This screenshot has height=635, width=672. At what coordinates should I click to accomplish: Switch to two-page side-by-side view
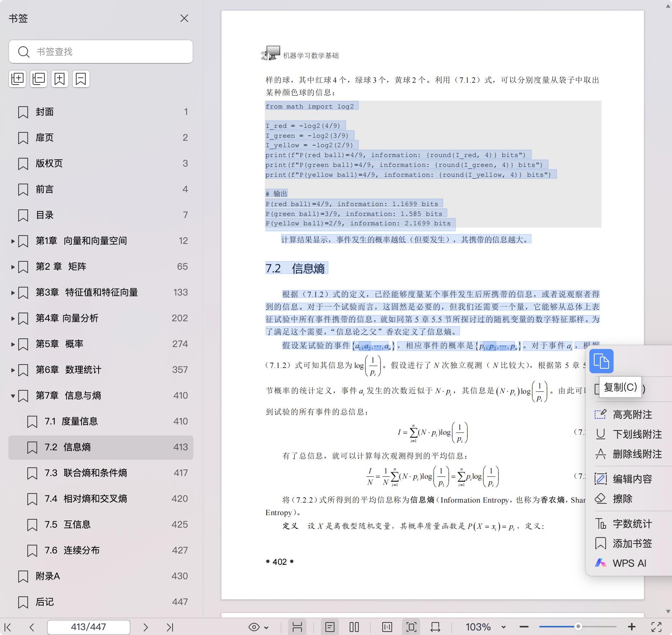pos(355,627)
